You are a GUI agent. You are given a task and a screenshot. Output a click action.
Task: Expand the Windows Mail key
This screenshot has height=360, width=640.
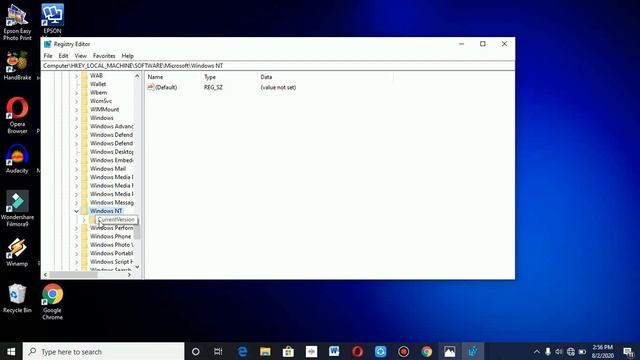pos(76,169)
